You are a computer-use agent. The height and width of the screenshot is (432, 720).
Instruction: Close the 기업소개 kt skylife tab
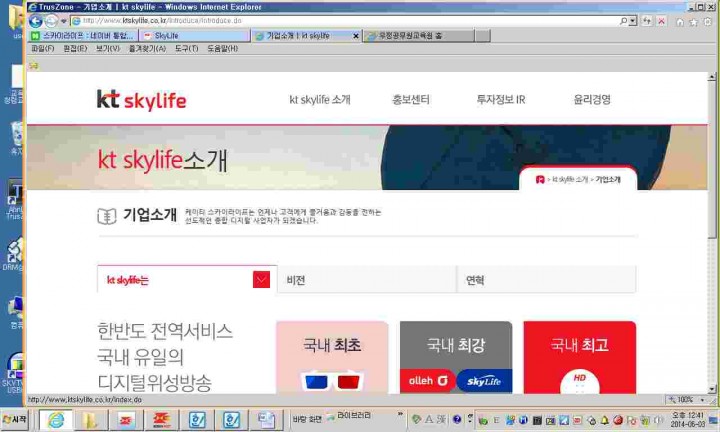click(x=356, y=36)
